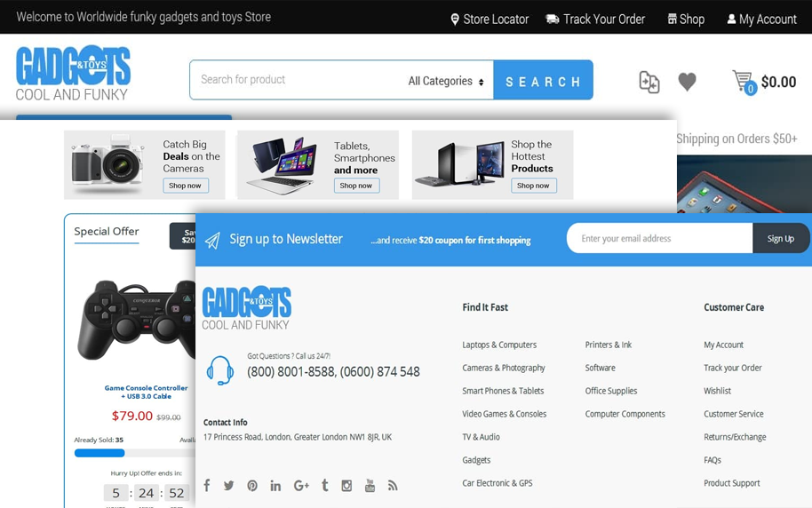Focus the newsletter email address field

tap(660, 238)
